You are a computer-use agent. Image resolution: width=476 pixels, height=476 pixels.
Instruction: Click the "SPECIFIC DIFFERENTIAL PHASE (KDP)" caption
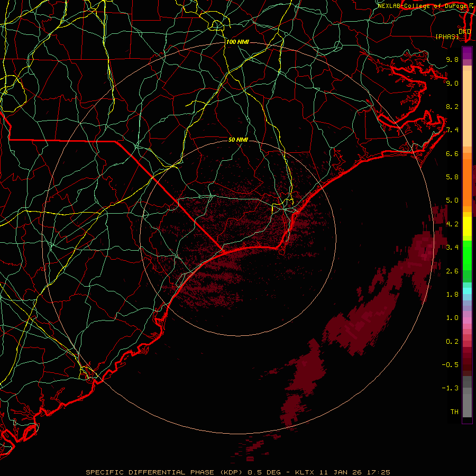[164, 472]
